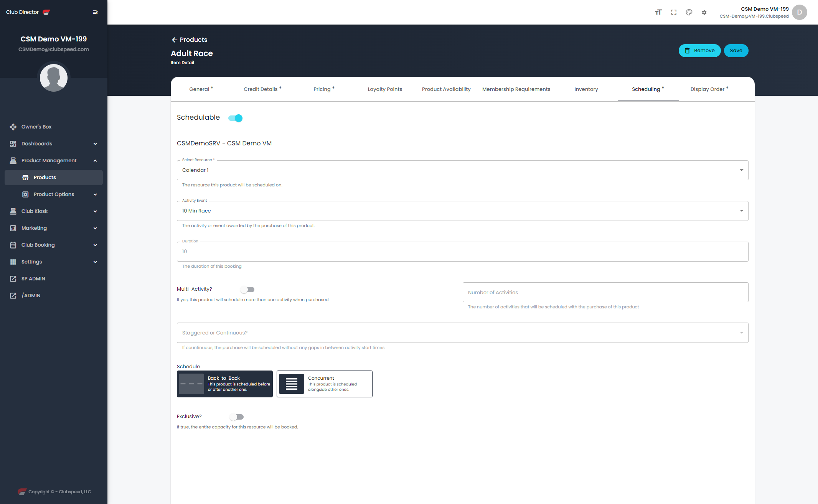Open the Select Resource dropdown
Viewport: 818px width, 504px height.
[x=462, y=170]
